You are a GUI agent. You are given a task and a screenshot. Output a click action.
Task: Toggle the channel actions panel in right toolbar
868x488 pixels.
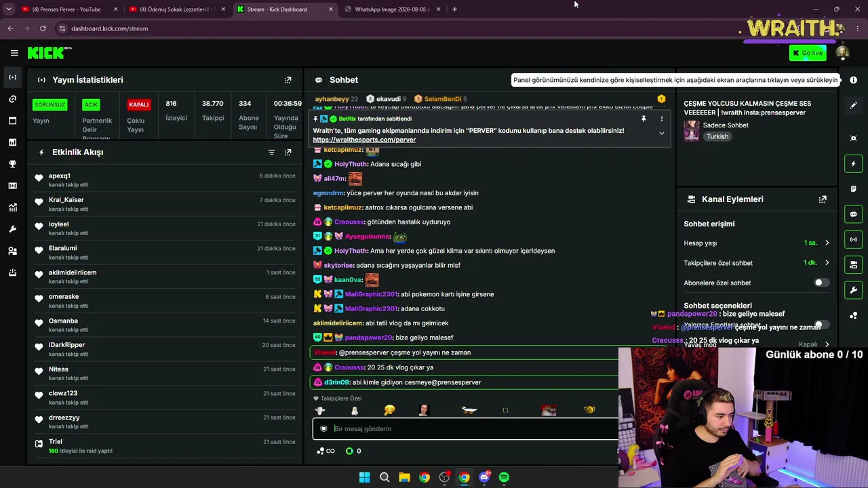pos(853,264)
